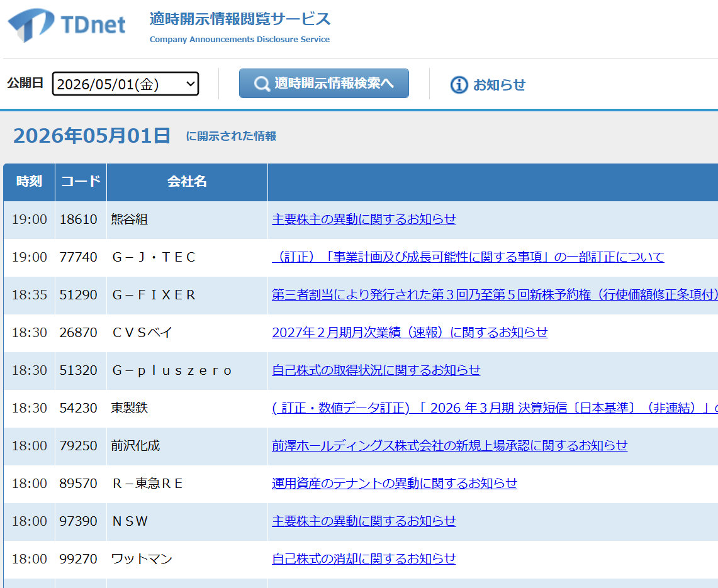Open G-J・TEC 訂正 disclosure link
Image resolution: width=718 pixels, height=588 pixels.
(468, 257)
